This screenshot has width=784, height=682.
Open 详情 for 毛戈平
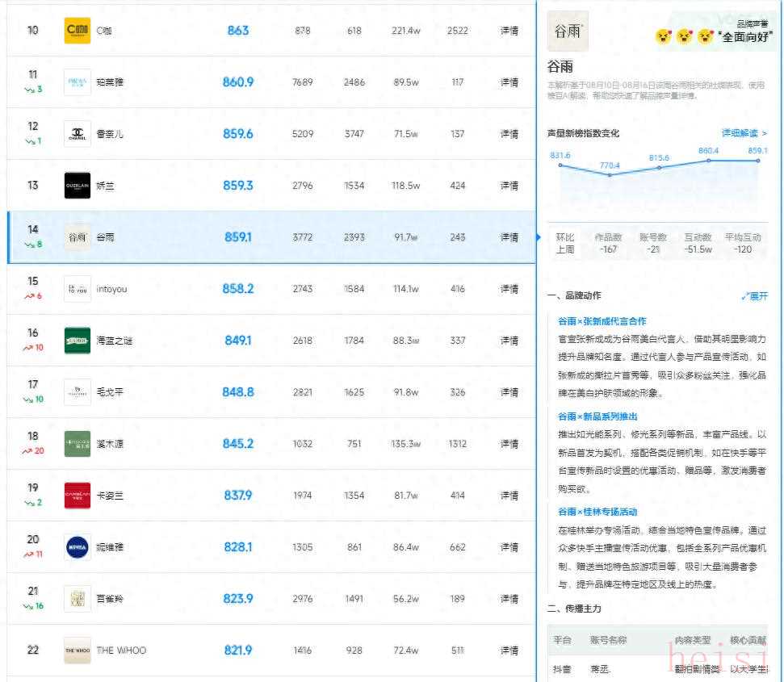coord(509,392)
